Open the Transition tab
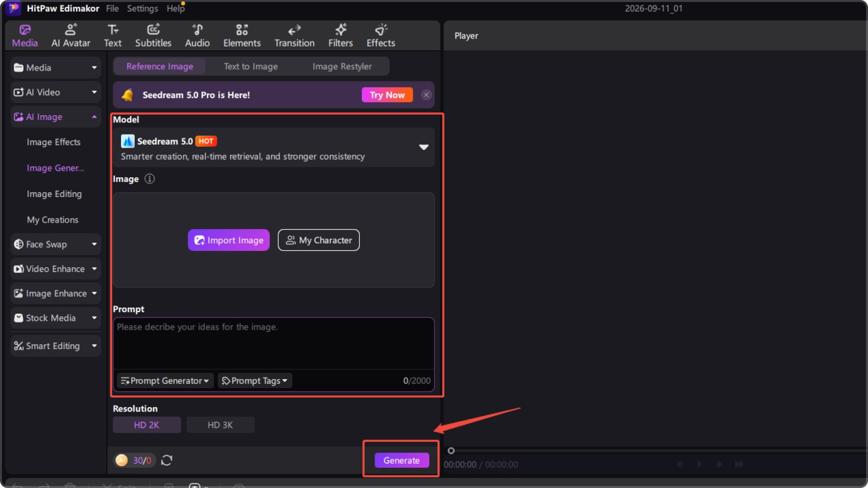 [x=294, y=36]
